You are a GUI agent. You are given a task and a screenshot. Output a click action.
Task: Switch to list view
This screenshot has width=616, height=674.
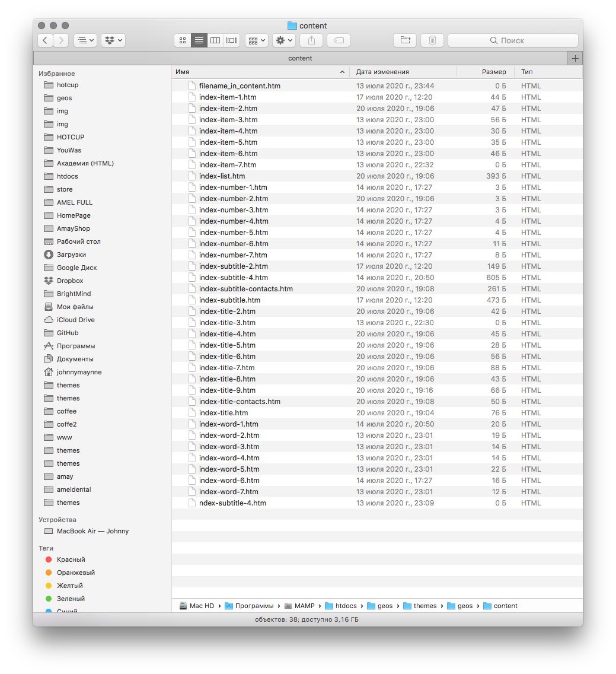[199, 40]
